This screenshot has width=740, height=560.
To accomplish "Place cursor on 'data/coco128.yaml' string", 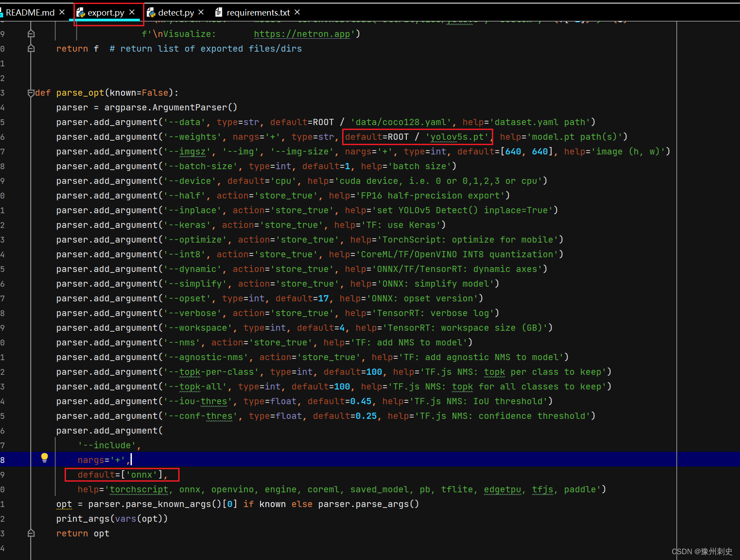I will pos(401,122).
